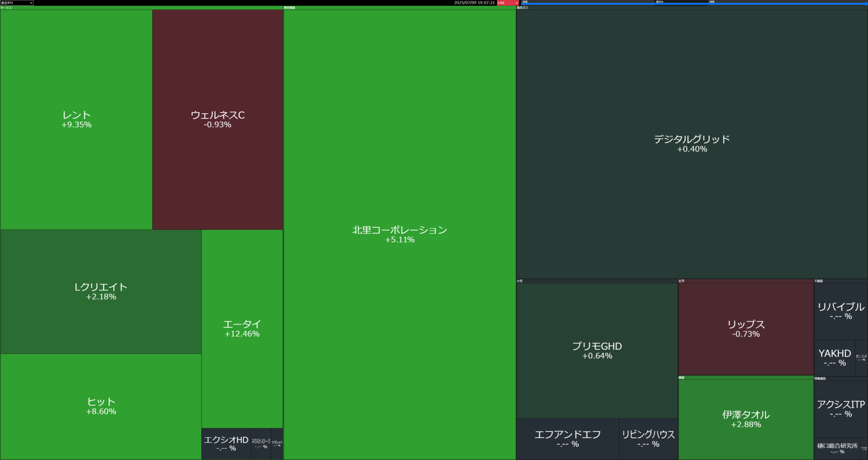
Task: Select the リップス -0.73% tile
Action: click(x=746, y=329)
